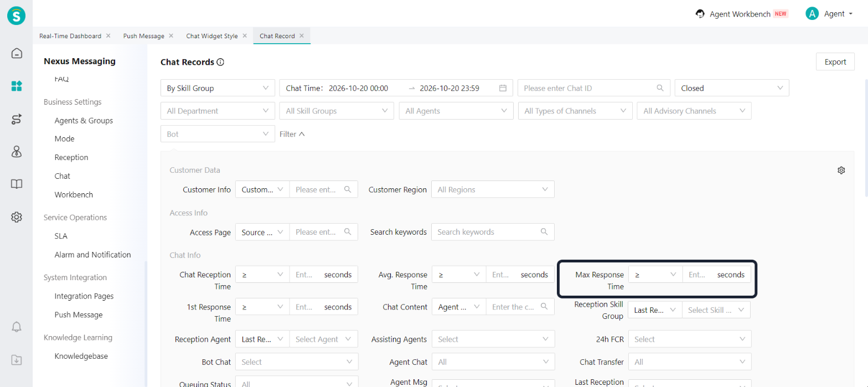Go to Knowledgebase in the sidebar
This screenshot has width=868, height=387.
pos(81,356)
